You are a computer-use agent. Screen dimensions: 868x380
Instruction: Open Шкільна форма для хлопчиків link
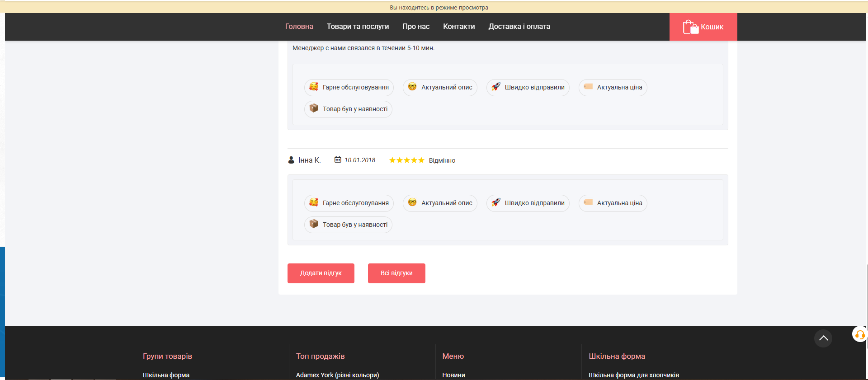[x=633, y=375]
